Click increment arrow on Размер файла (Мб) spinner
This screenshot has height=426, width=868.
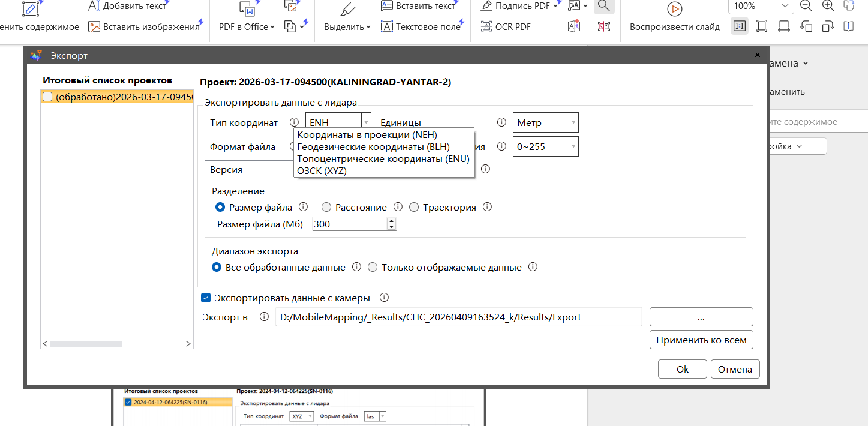[392, 221]
